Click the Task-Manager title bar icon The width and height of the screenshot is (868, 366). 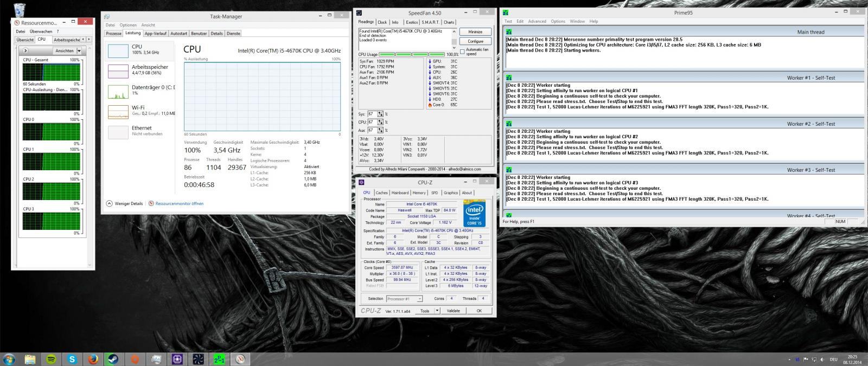[107, 16]
